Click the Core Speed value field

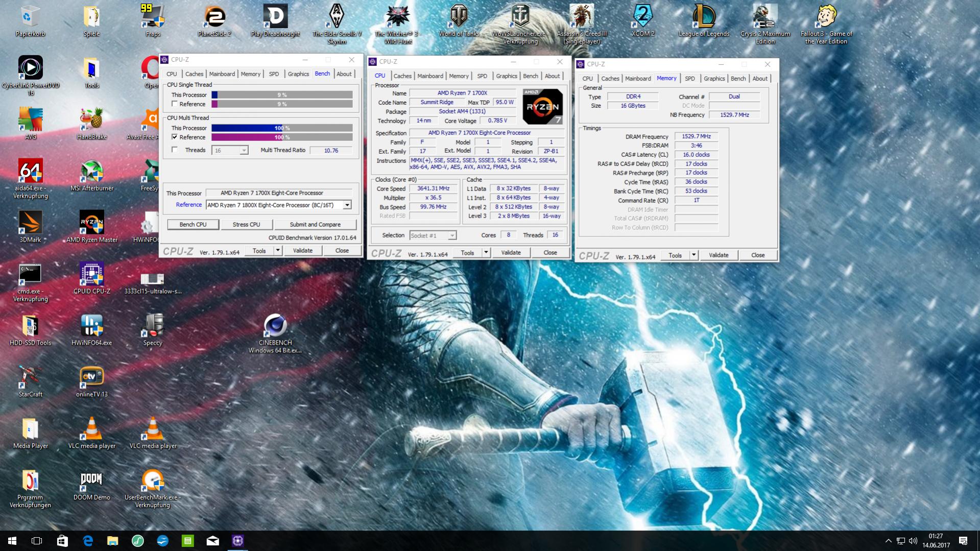[433, 188]
